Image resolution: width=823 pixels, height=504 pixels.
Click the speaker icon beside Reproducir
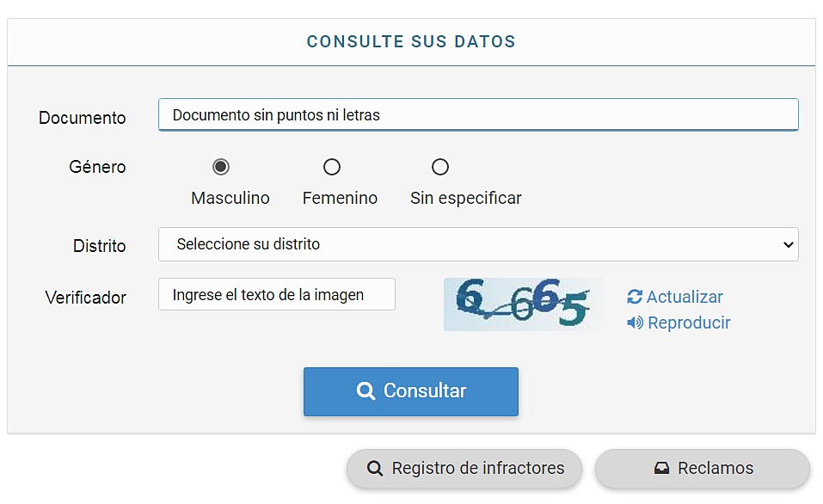tap(635, 323)
